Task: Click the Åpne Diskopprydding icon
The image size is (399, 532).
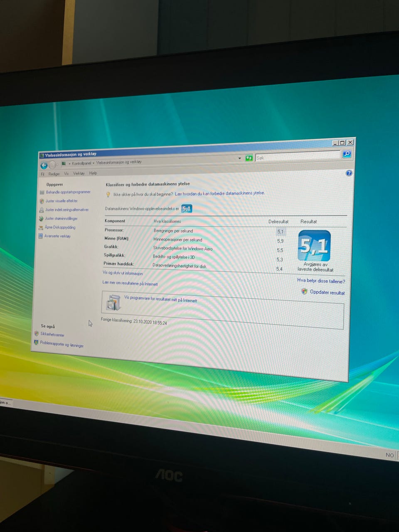Action: pos(41,227)
